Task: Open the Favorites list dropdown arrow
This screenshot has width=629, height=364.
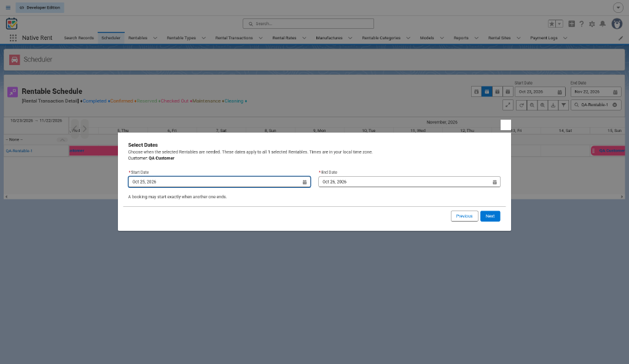Action: 559,24
